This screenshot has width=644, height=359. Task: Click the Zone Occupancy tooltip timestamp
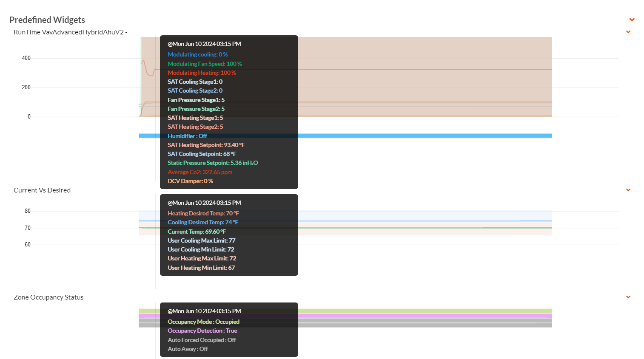tap(204, 311)
